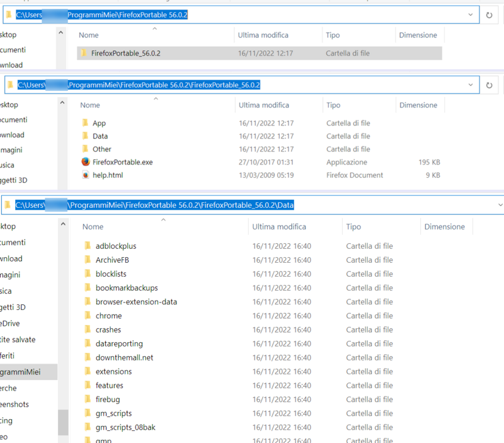Viewport: 504px width, 443px height.
Task: Click the top window address path field
Action: (x=241, y=14)
